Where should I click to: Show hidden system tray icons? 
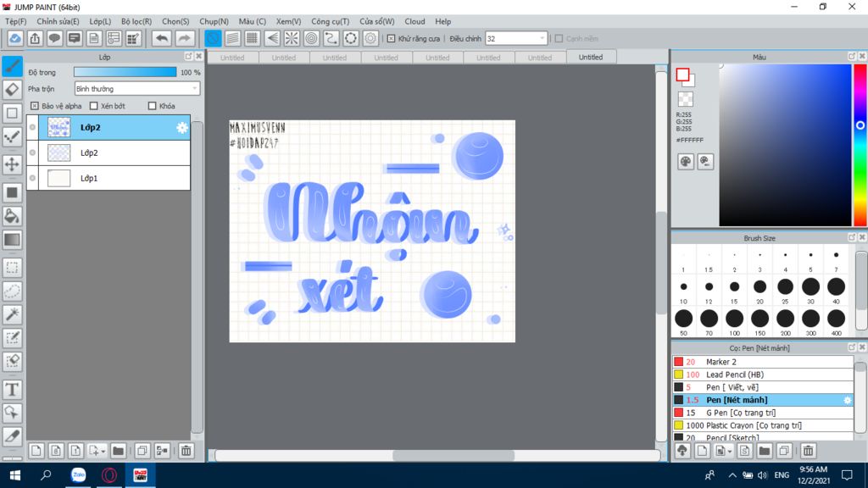click(732, 475)
